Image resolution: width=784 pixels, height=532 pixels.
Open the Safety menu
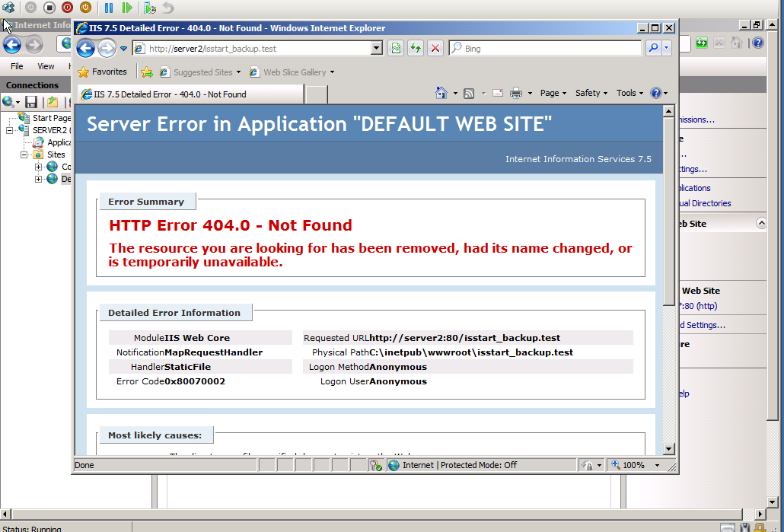point(591,93)
